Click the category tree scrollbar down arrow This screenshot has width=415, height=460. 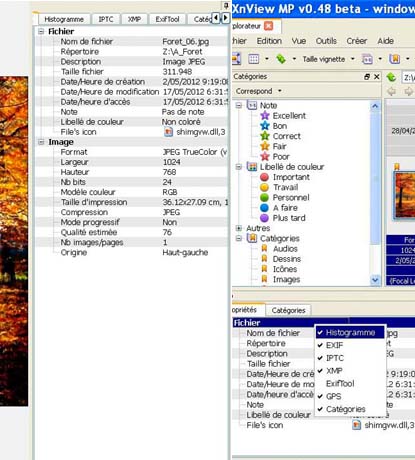tap(375, 280)
